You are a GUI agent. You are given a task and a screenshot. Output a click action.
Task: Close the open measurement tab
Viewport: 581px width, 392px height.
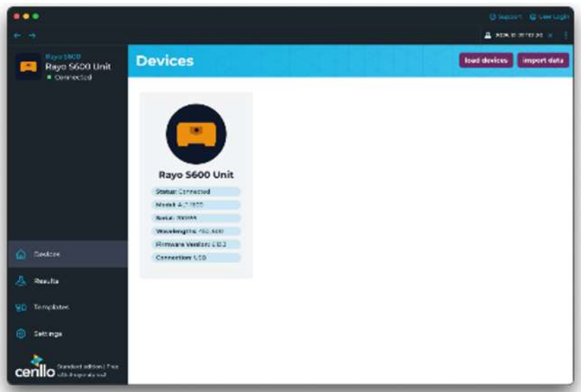tap(550, 35)
